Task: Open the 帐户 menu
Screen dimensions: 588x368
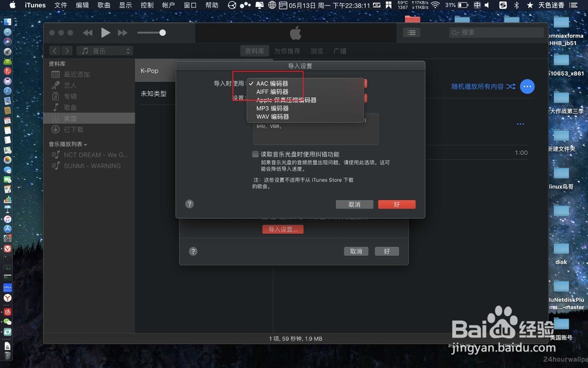Action: (168, 5)
